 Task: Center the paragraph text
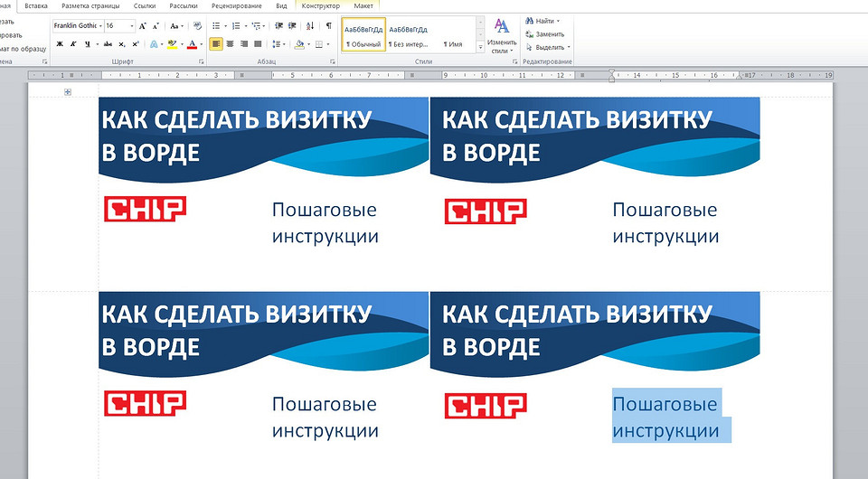(x=230, y=44)
